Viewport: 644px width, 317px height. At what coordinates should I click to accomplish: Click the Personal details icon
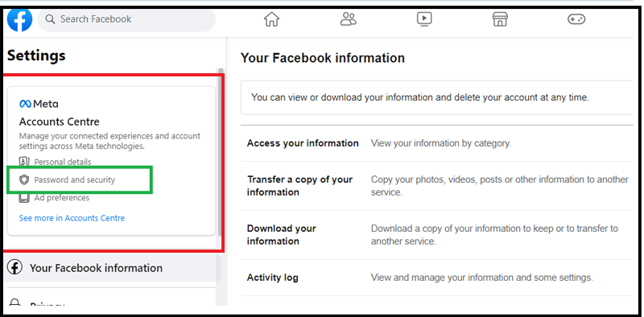(x=25, y=162)
